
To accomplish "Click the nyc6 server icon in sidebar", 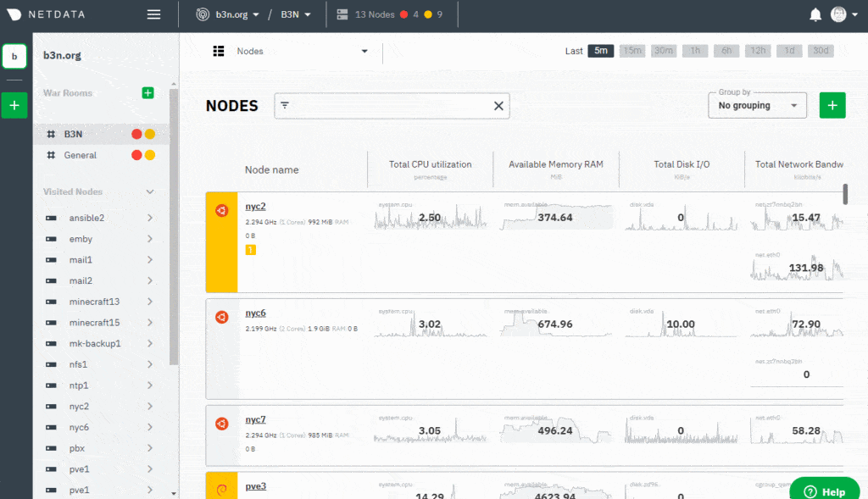I will 51,428.
